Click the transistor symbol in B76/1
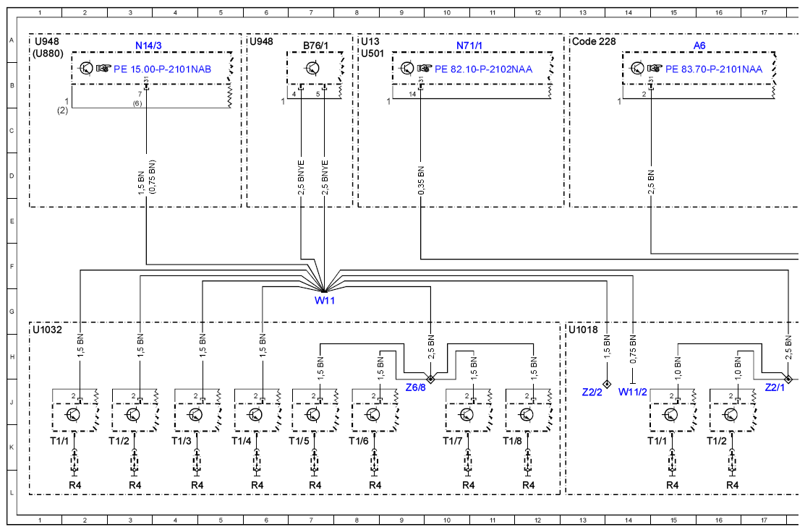 pos(312,68)
